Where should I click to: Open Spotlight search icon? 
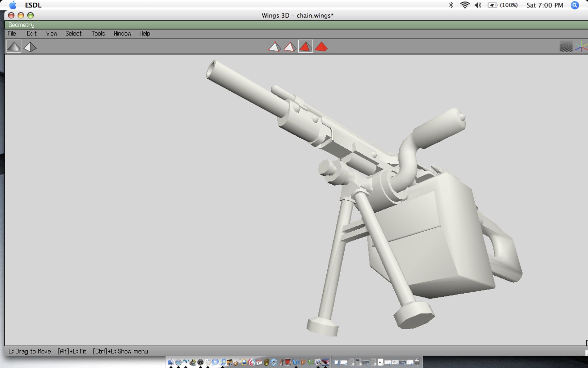[575, 5]
